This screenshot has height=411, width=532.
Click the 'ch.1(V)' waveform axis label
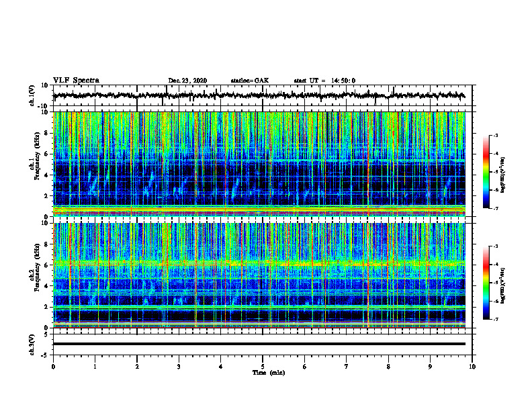[32, 95]
